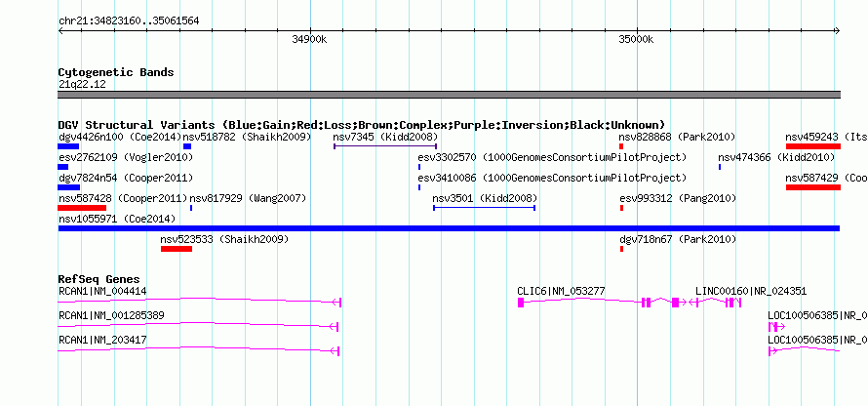Screen dimensions: 868x406
Task: Click the dgv718n67 (Park2010) label
Action: pos(678,239)
